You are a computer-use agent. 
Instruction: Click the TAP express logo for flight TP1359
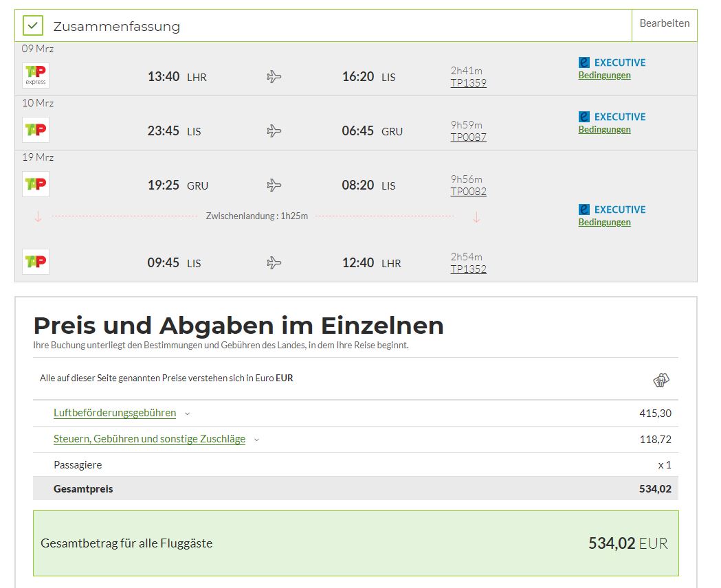(x=36, y=76)
